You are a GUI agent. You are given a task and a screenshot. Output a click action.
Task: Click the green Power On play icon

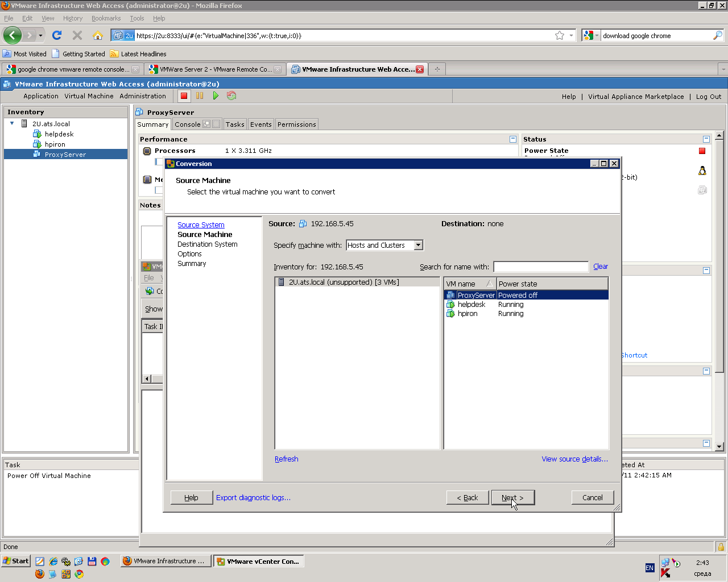(216, 96)
